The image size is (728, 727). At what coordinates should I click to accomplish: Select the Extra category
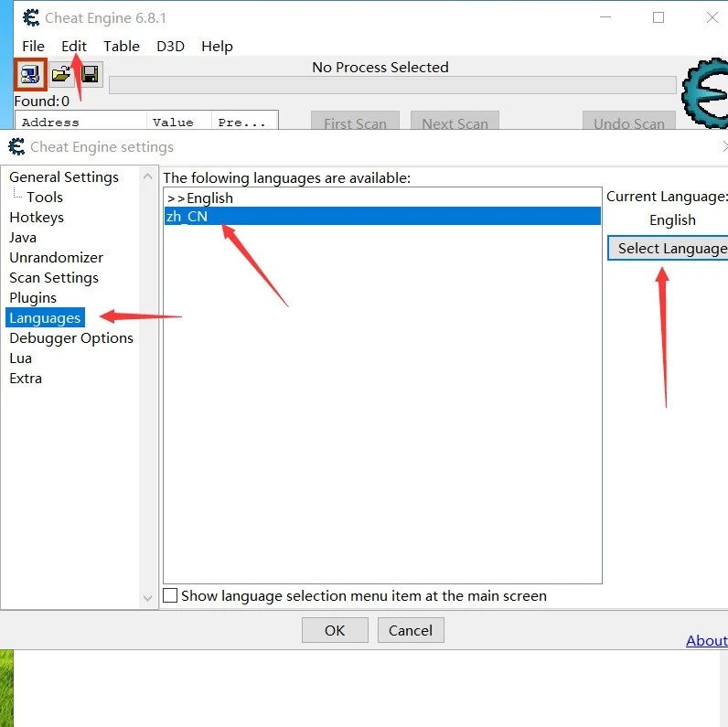(26, 378)
